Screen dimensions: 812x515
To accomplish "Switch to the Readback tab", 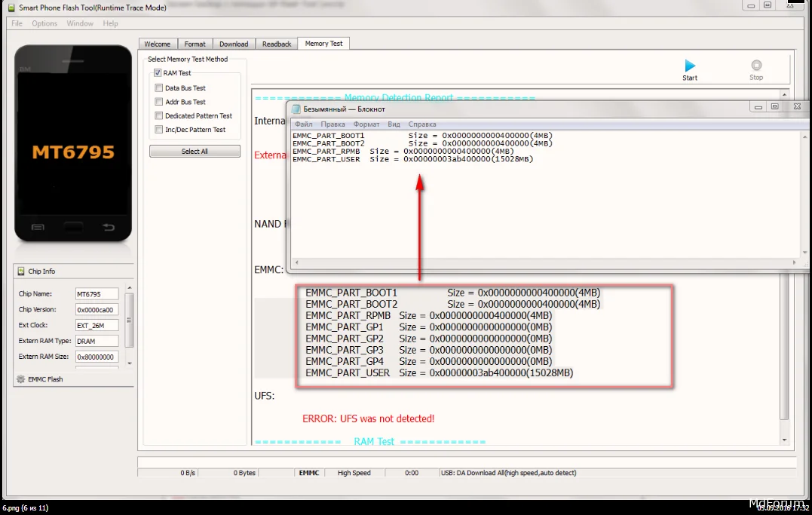I will 277,44.
